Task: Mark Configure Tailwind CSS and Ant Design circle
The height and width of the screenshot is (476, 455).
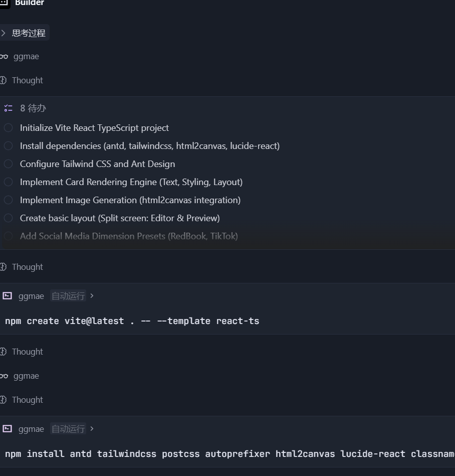Action: pos(8,164)
